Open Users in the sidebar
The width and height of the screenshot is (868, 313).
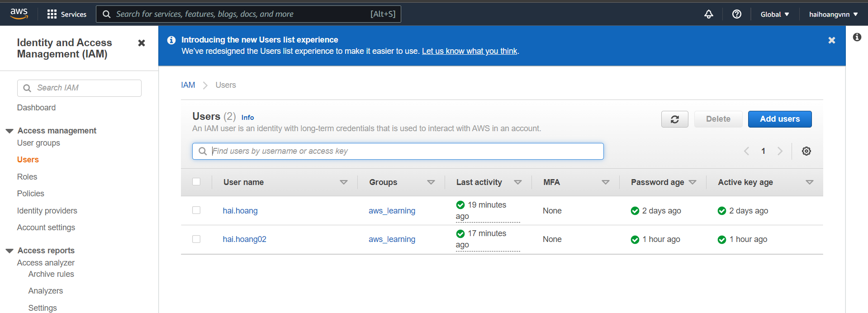[28, 160]
